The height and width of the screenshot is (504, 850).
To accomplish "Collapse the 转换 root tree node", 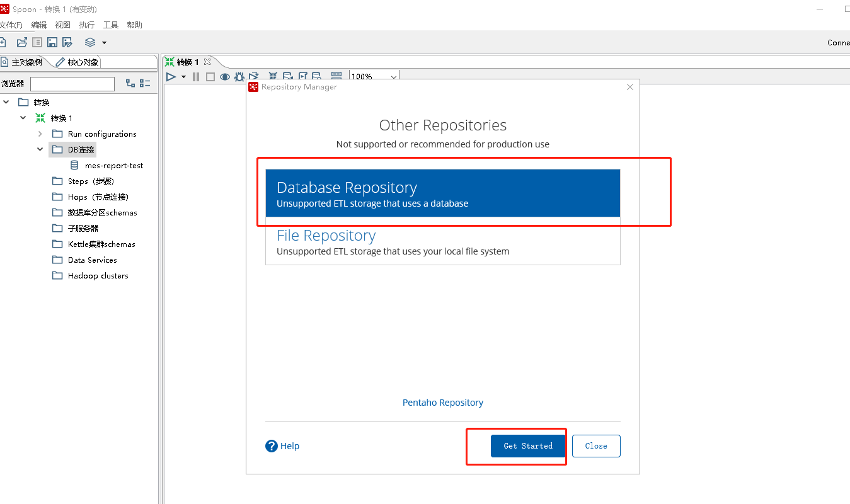I will [x=6, y=102].
